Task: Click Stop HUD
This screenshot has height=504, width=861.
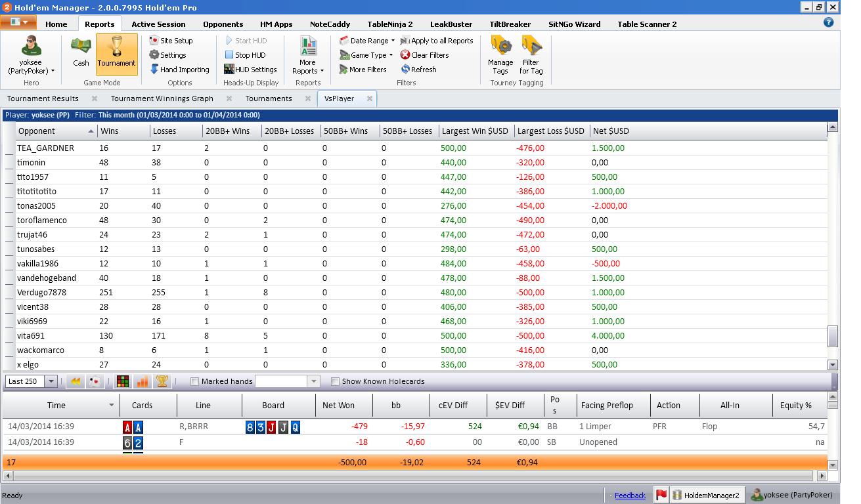Action: tap(245, 55)
